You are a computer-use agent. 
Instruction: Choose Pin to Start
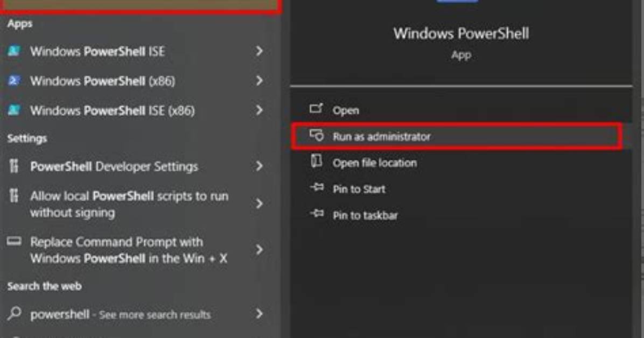click(461, 189)
